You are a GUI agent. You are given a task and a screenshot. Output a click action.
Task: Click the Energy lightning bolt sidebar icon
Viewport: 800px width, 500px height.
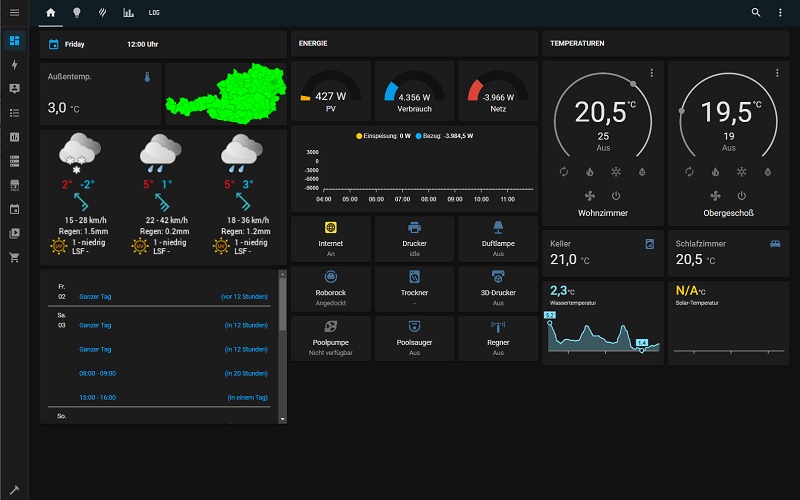[14, 64]
